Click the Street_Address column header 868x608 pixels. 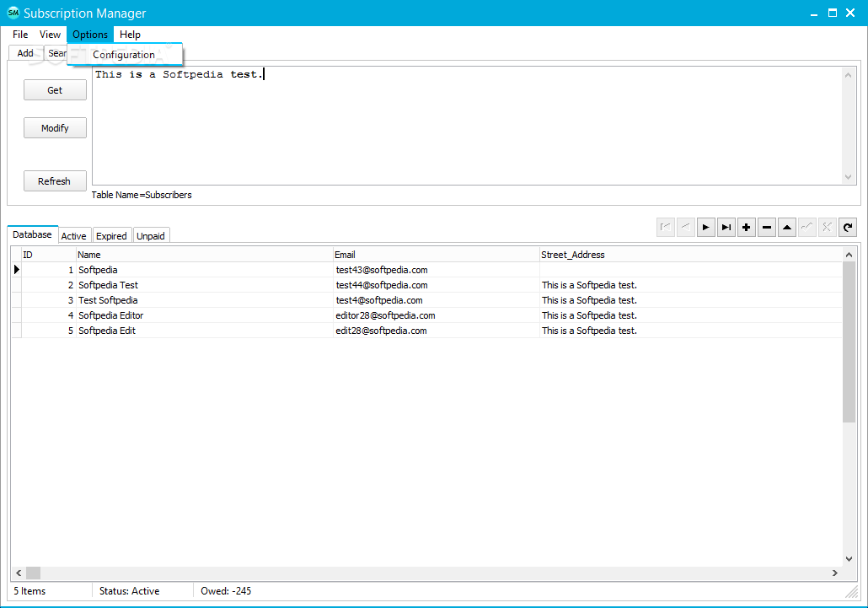pos(691,255)
